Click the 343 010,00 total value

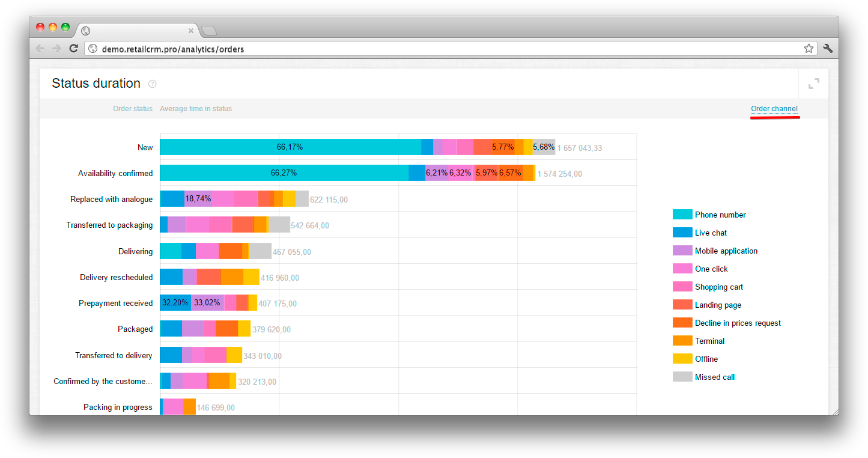(x=263, y=356)
